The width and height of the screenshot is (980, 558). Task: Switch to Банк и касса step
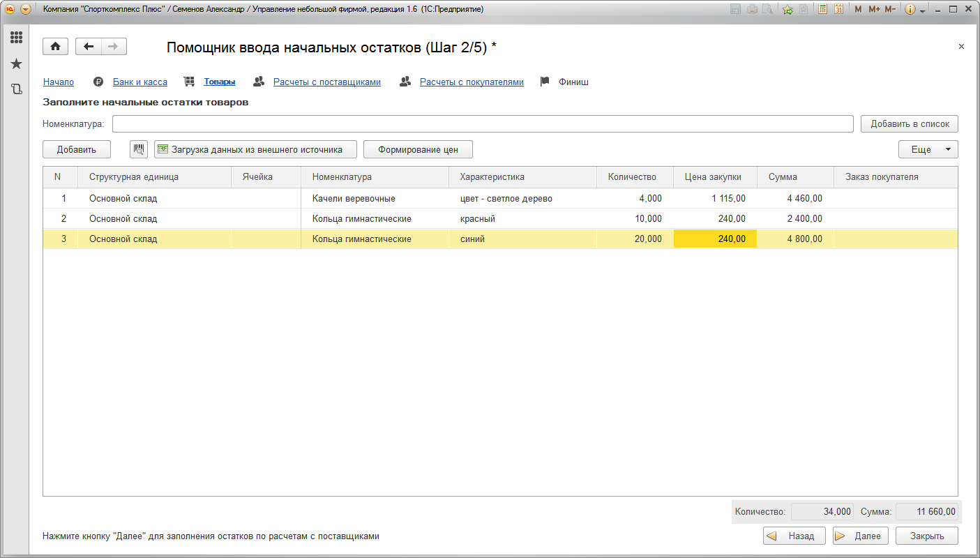click(x=140, y=82)
